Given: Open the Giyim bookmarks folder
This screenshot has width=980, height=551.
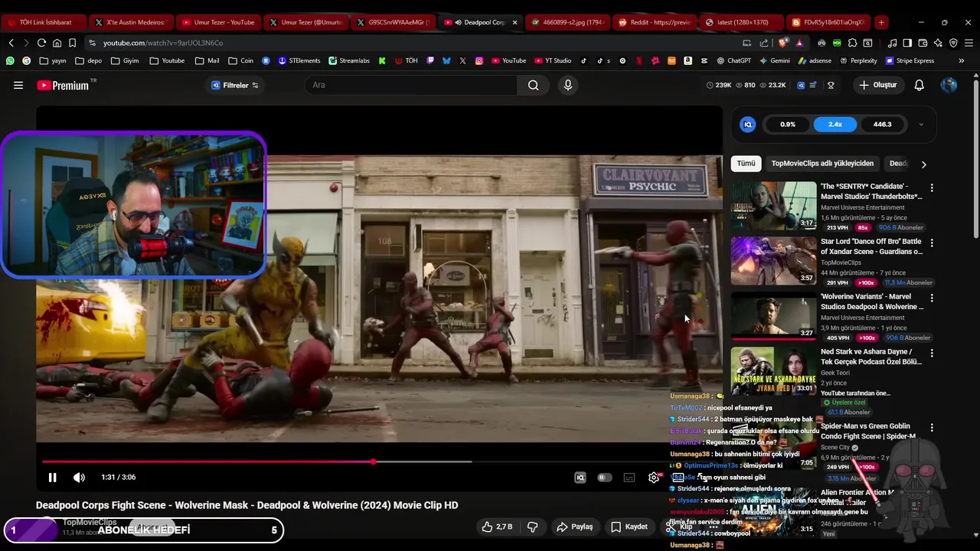Looking at the screenshot, I should [x=125, y=60].
